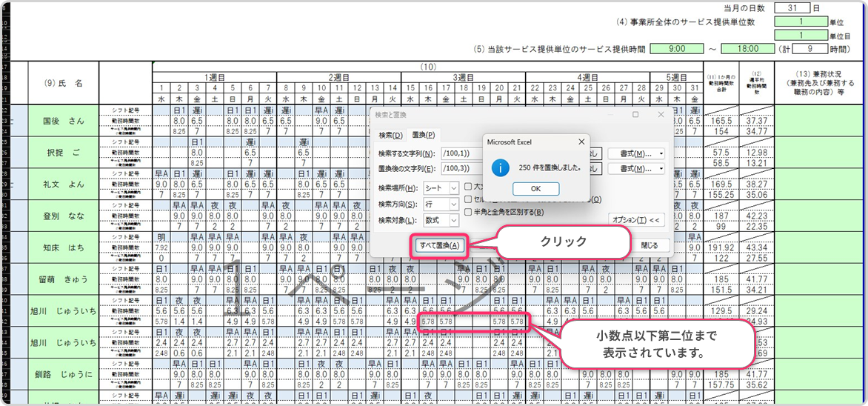Image resolution: width=868 pixels, height=406 pixels.
Task: Toggle the match-case checkbox under the search fields
Action: pyautogui.click(x=469, y=187)
